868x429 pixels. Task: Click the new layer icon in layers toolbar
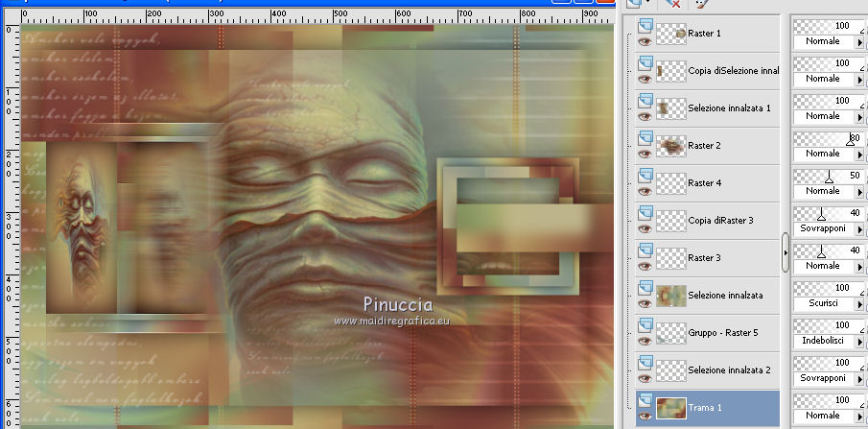[x=632, y=3]
